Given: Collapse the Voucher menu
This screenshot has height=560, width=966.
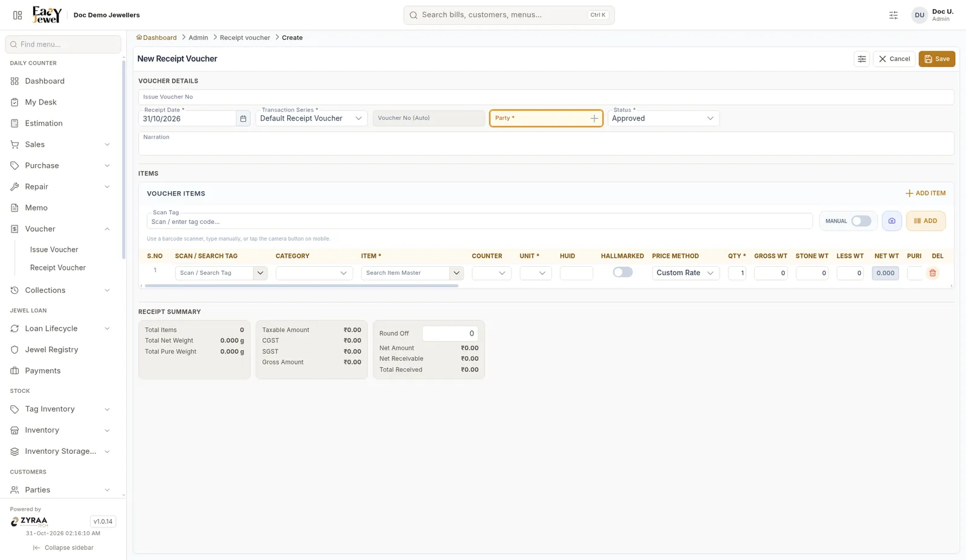Looking at the screenshot, I should point(62,229).
